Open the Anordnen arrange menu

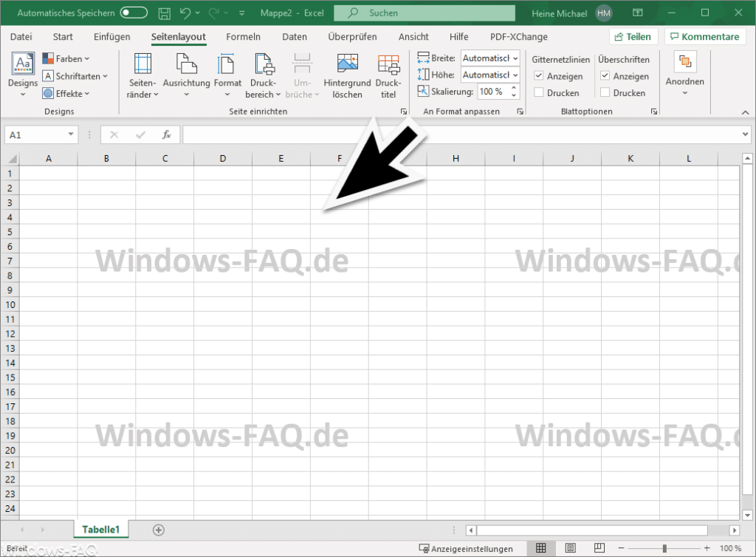684,73
